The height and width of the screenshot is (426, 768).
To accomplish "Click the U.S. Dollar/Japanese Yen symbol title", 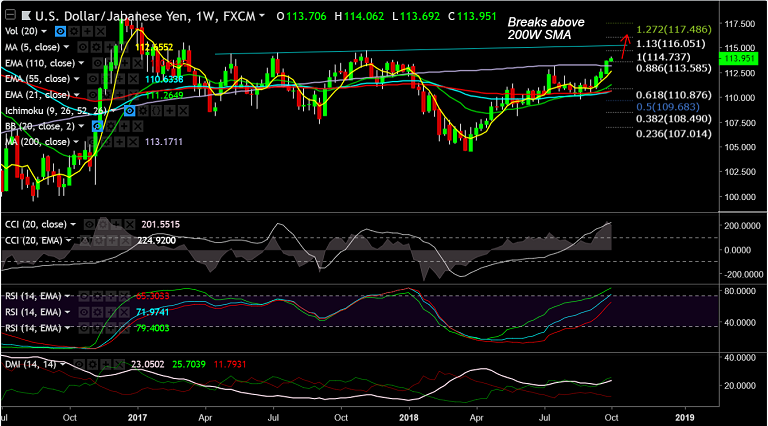I will coord(111,16).
